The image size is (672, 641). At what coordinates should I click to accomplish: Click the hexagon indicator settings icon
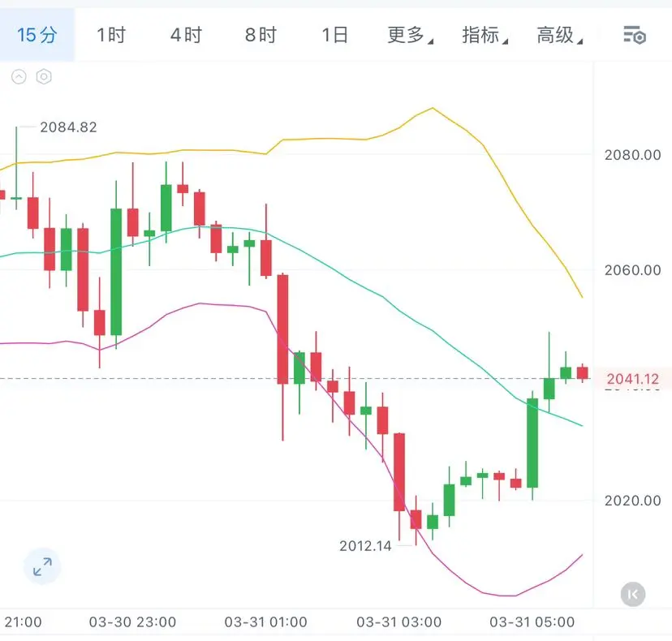pos(44,77)
